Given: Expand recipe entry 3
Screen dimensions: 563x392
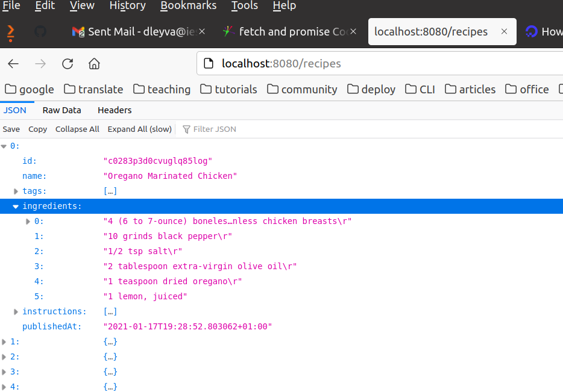Looking at the screenshot, I should tap(4, 372).
